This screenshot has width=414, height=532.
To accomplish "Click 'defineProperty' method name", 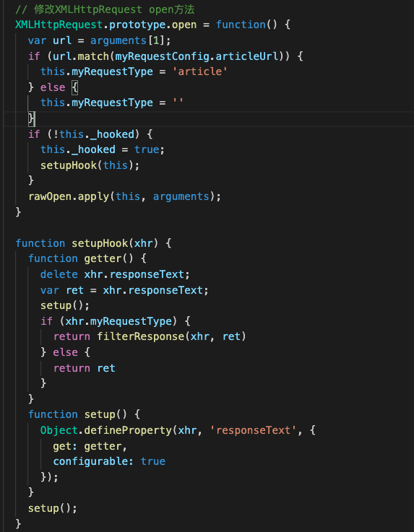I will pyautogui.click(x=128, y=430).
